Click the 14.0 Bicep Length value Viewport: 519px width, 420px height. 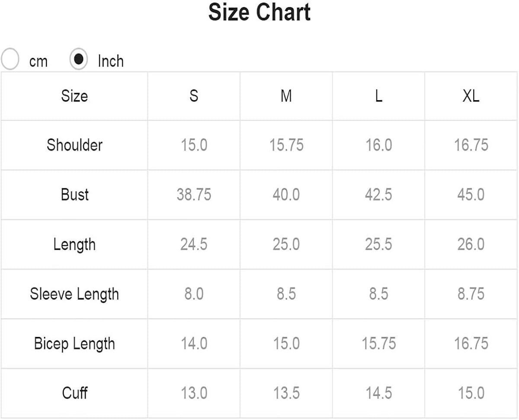194,344
